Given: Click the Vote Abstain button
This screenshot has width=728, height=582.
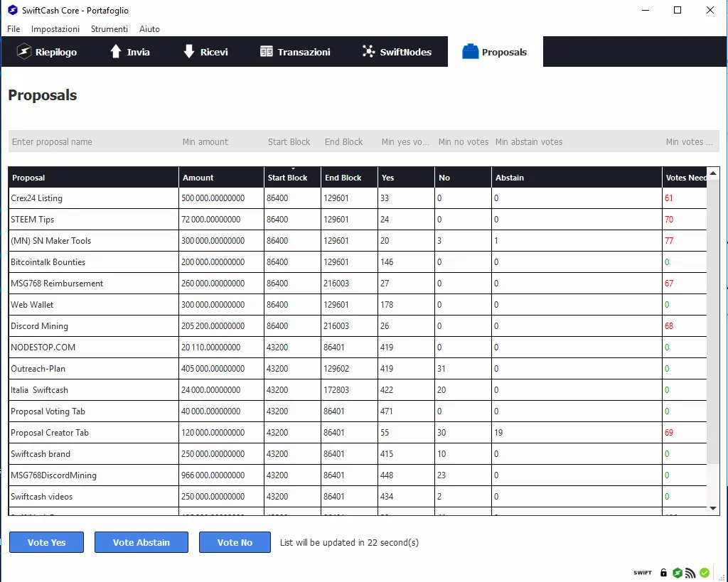Looking at the screenshot, I should click(141, 542).
